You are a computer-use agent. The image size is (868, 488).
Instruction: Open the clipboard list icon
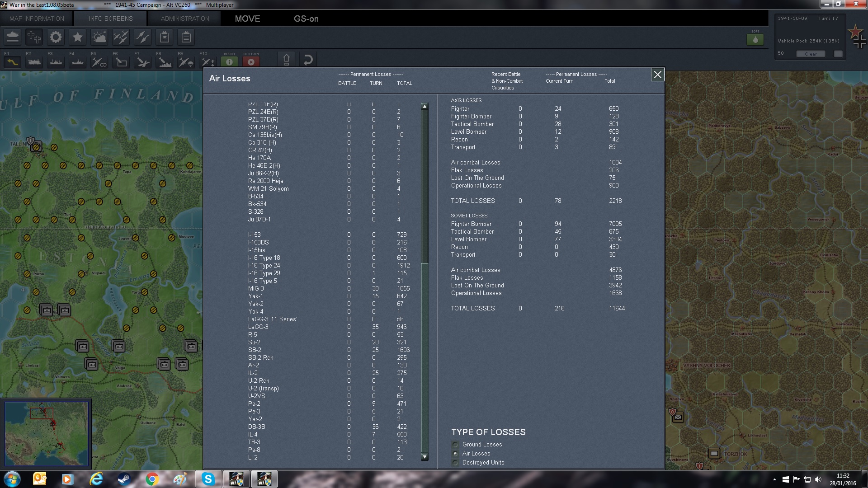point(186,37)
